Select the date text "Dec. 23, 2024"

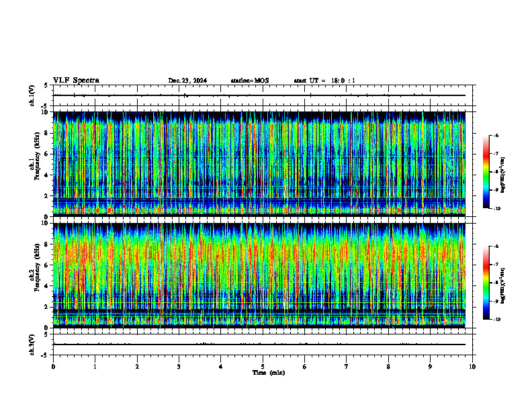187,81
